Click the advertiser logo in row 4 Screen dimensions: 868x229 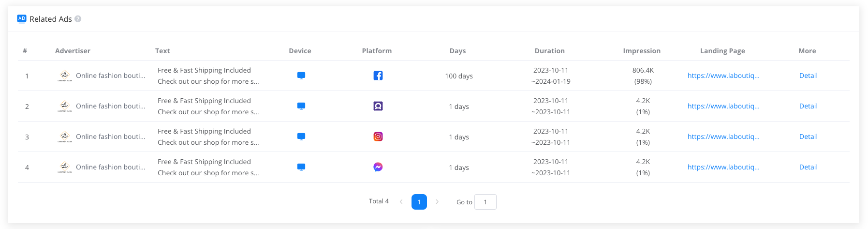click(65, 167)
